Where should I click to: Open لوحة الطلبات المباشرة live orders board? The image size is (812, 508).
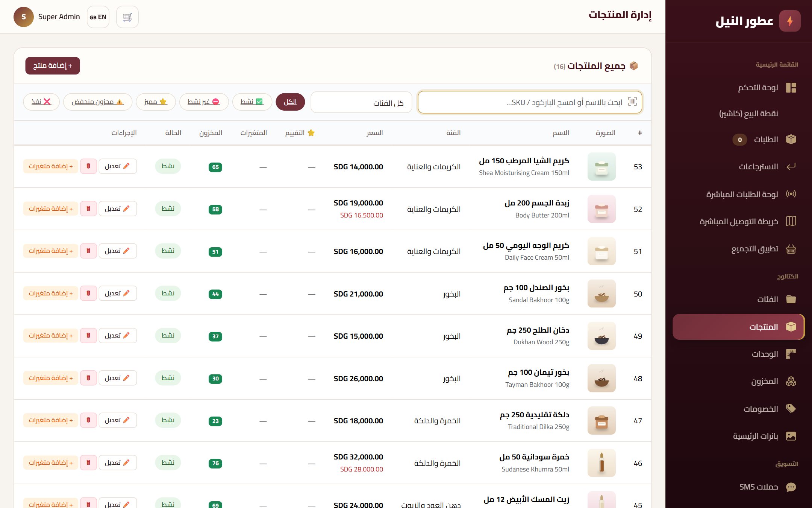click(x=738, y=194)
